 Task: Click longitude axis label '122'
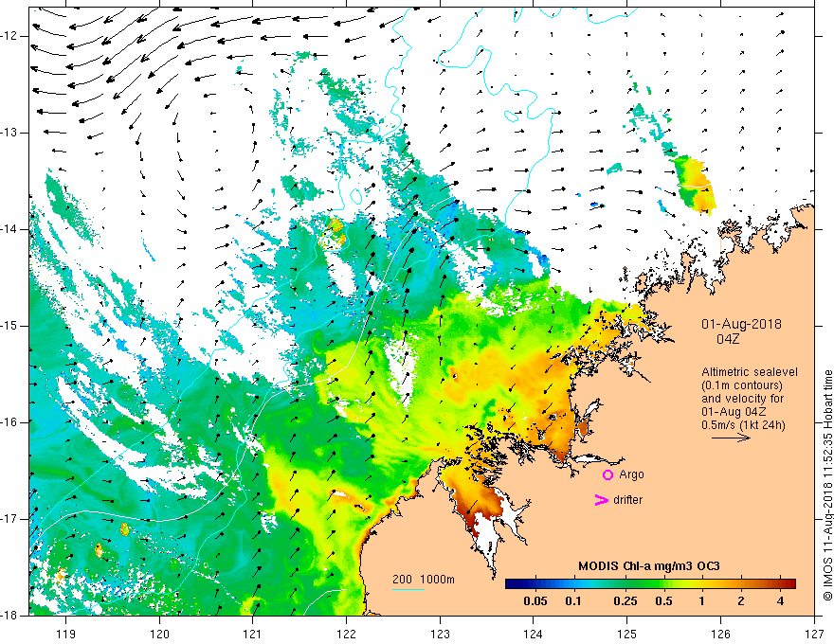(346, 634)
